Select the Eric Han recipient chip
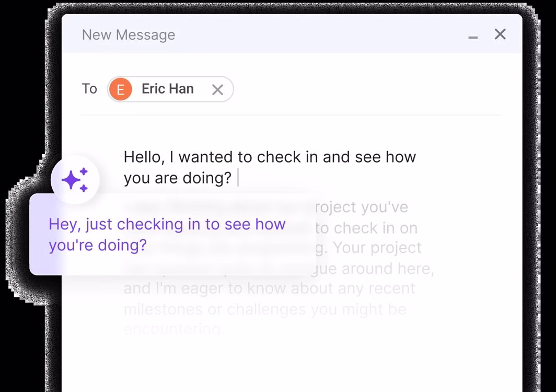556x392 pixels. (x=170, y=89)
